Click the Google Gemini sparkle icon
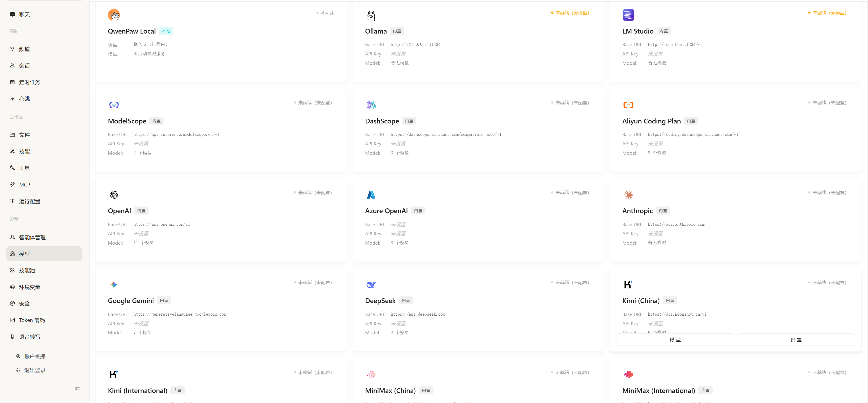Screen dimensions: 868x403 pos(114,285)
